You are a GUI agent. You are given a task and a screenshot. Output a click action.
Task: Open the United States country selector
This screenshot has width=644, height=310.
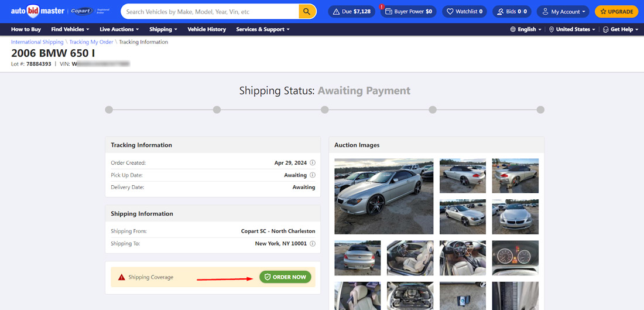point(572,29)
